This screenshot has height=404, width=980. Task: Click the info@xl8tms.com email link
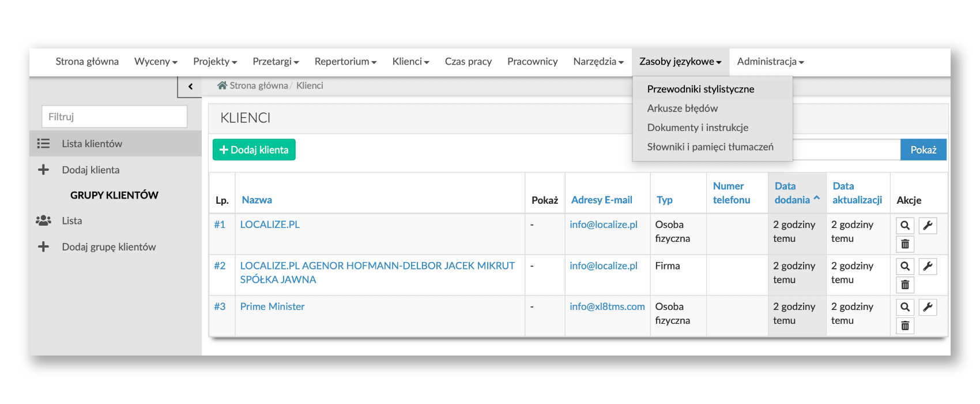click(x=607, y=306)
